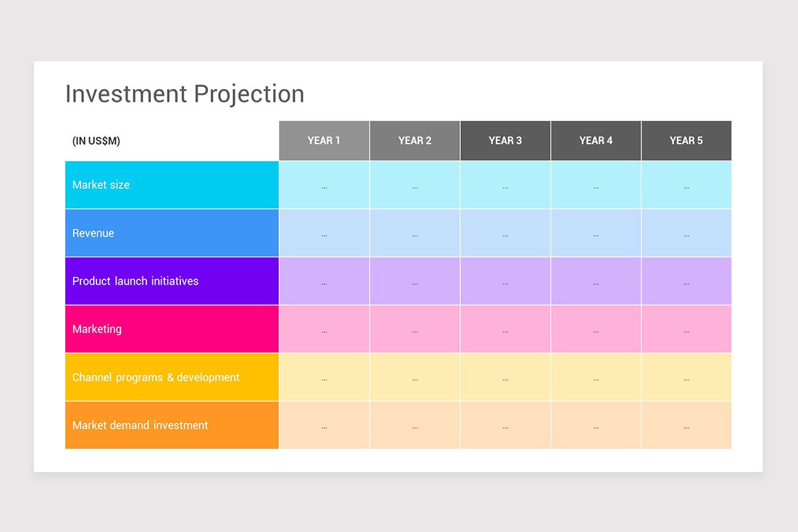
Task: Select the YEAR 2 column header
Action: pyautogui.click(x=415, y=140)
